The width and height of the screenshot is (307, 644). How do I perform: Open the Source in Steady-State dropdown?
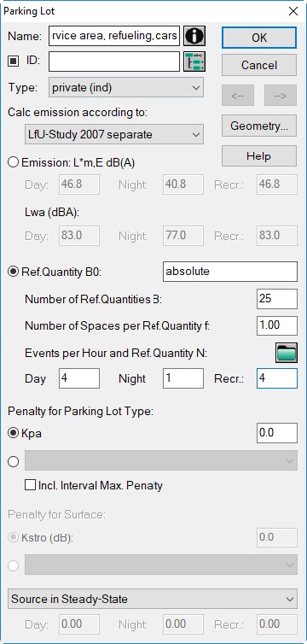tap(153, 599)
